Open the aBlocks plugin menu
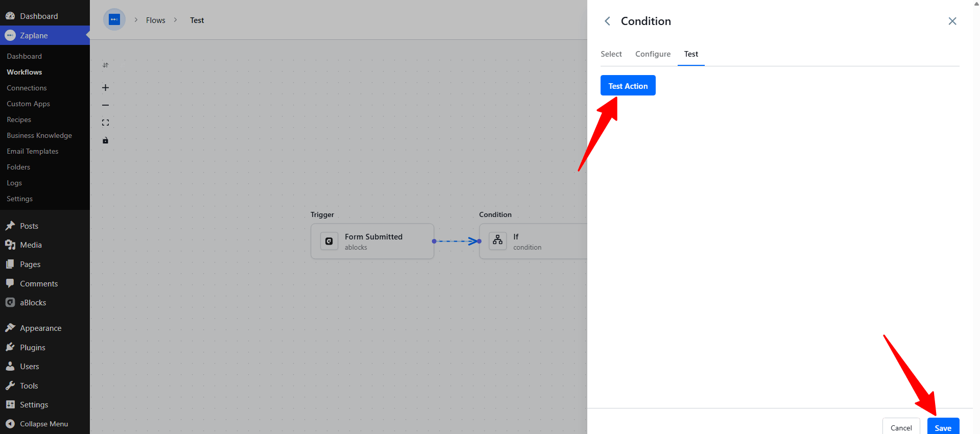Screen dimensions: 980x434 [45, 302]
